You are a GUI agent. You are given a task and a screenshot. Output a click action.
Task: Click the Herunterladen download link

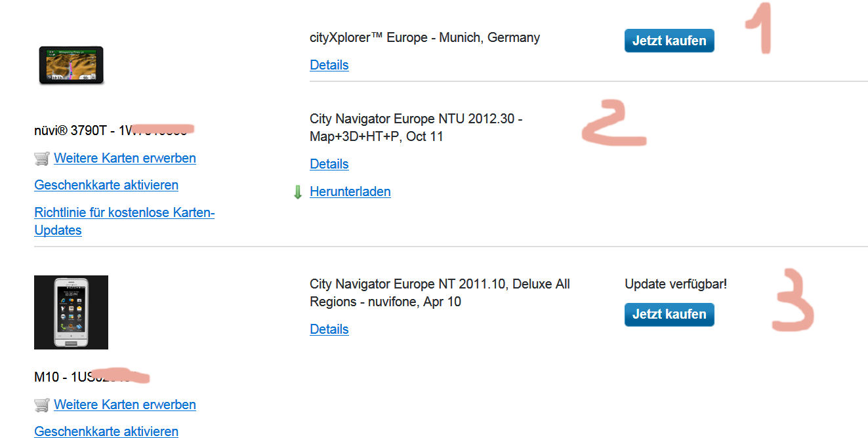tap(350, 191)
